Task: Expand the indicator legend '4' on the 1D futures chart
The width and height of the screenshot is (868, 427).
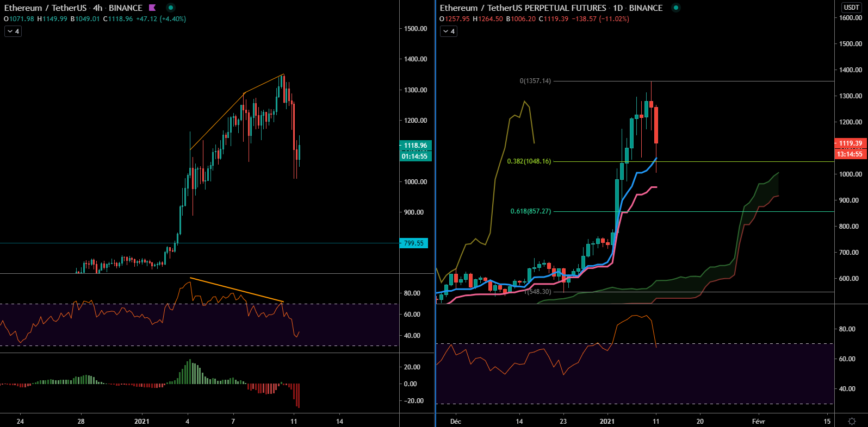Action: pyautogui.click(x=449, y=32)
